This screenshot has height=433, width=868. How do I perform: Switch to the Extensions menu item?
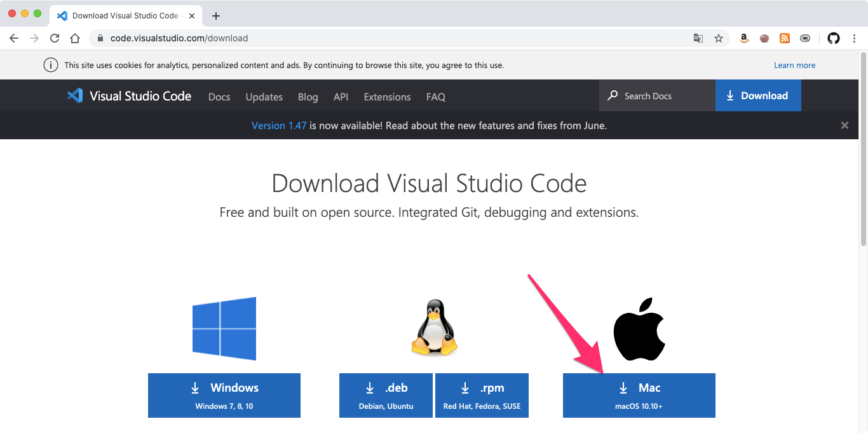[x=387, y=97]
